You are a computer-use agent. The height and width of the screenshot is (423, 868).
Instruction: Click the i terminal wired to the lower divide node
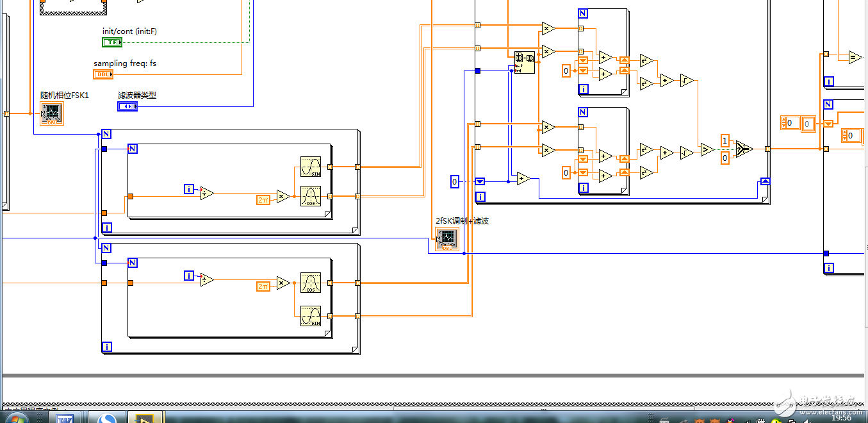189,276
